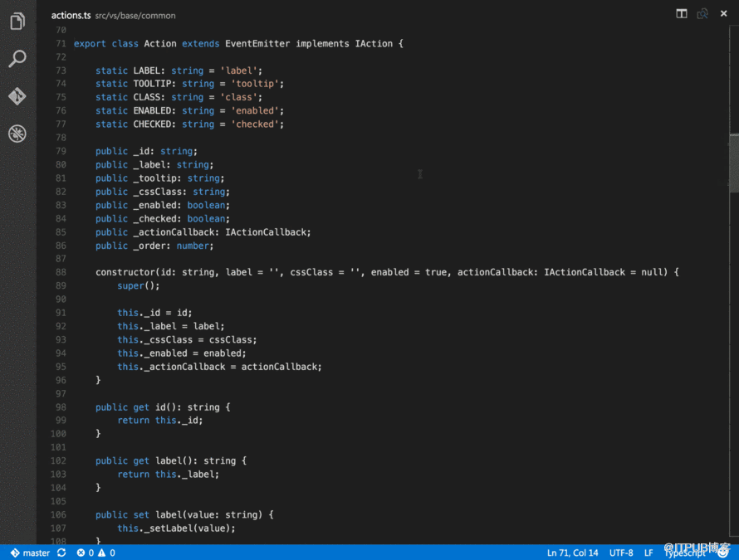The width and height of the screenshot is (739, 560).
Task: Click the vertical scrollbar thumb
Action: point(734,163)
